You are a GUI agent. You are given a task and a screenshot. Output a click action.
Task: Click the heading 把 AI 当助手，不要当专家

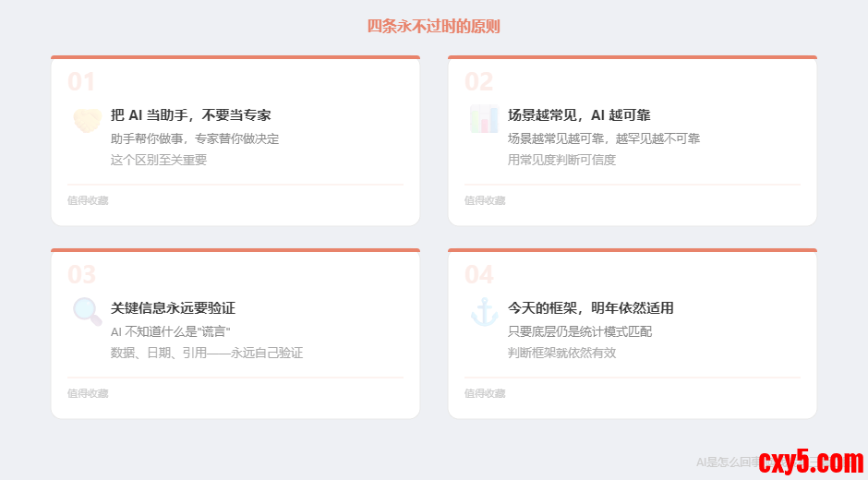click(x=190, y=115)
